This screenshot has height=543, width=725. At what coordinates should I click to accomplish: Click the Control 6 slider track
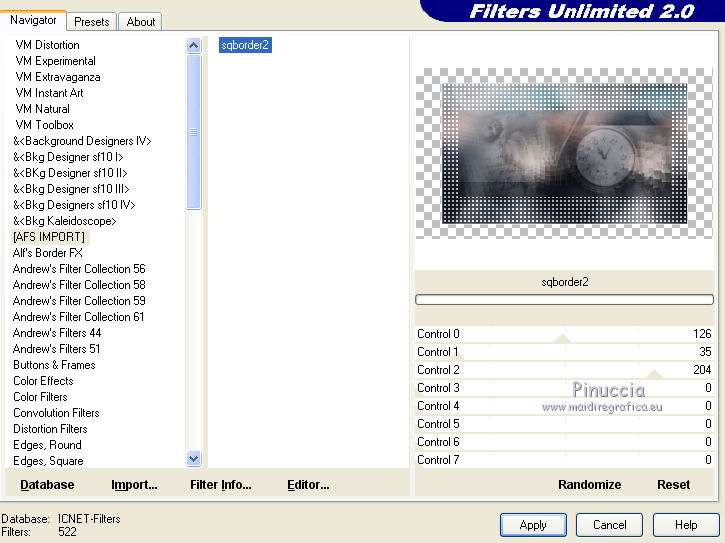564,442
